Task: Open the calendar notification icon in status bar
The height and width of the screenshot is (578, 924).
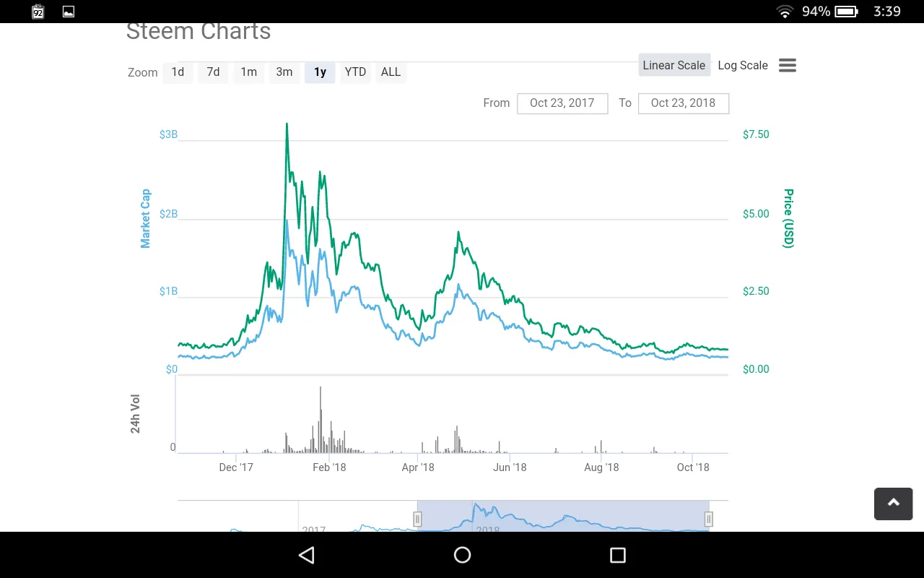Action: [x=38, y=12]
